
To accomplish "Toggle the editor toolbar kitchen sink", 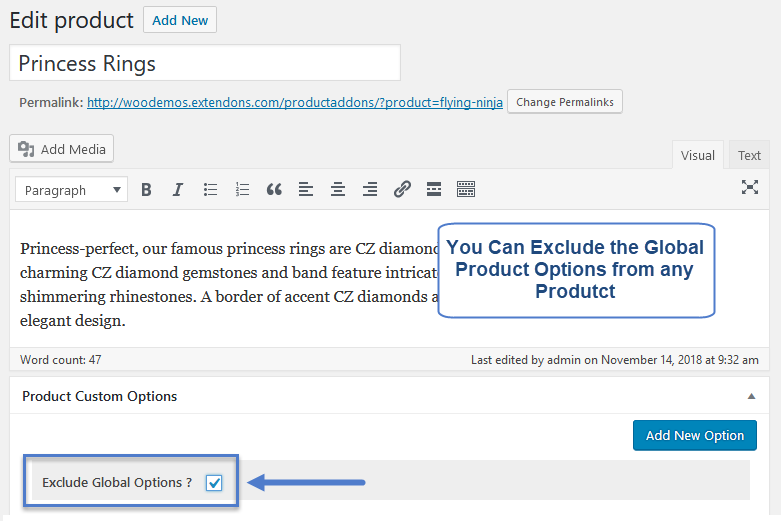I will [466, 189].
